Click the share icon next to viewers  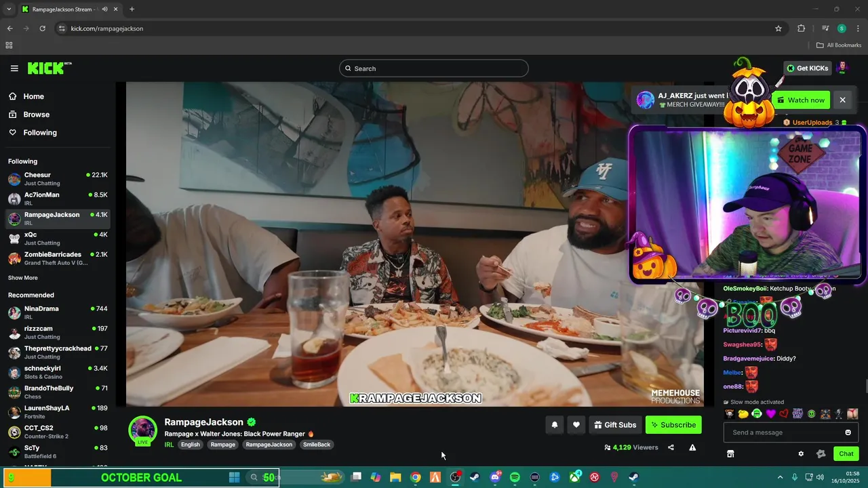[x=671, y=447]
